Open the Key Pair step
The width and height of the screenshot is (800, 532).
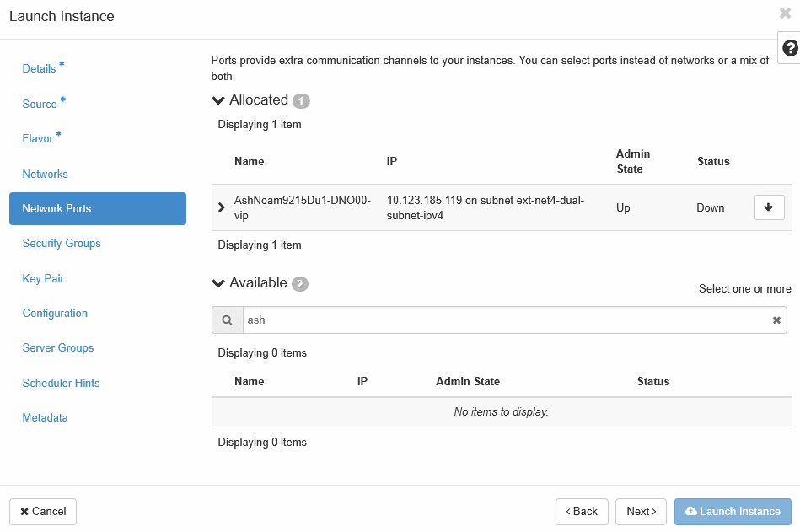point(43,278)
